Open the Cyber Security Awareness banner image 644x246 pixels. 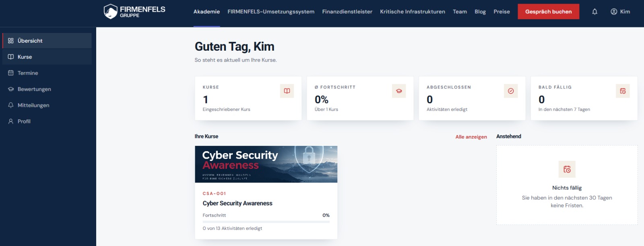pyautogui.click(x=266, y=164)
